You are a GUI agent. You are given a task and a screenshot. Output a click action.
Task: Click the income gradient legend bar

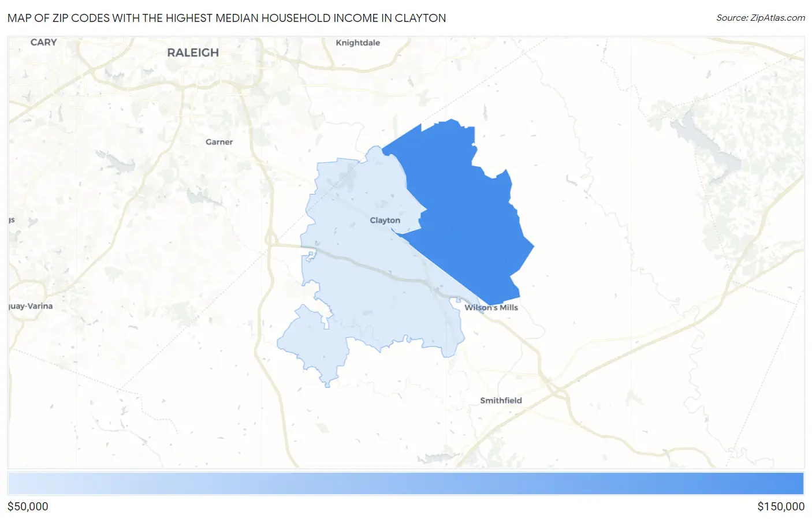pyautogui.click(x=406, y=484)
